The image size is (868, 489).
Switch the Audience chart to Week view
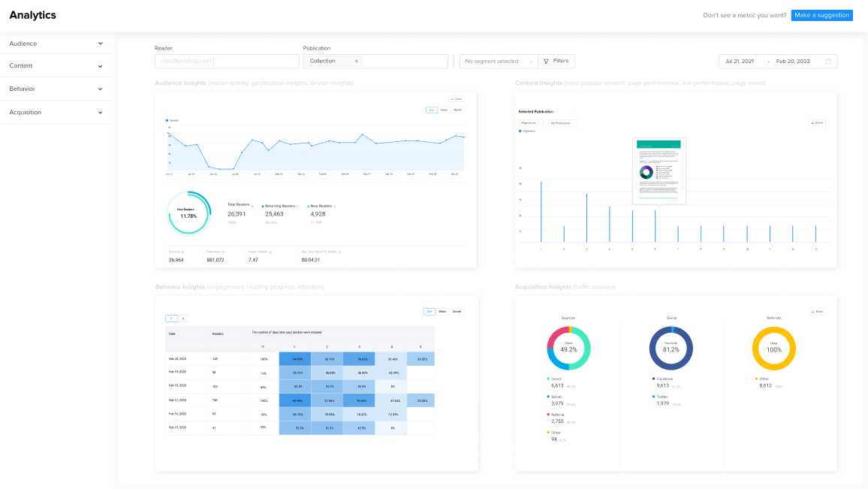(x=443, y=110)
